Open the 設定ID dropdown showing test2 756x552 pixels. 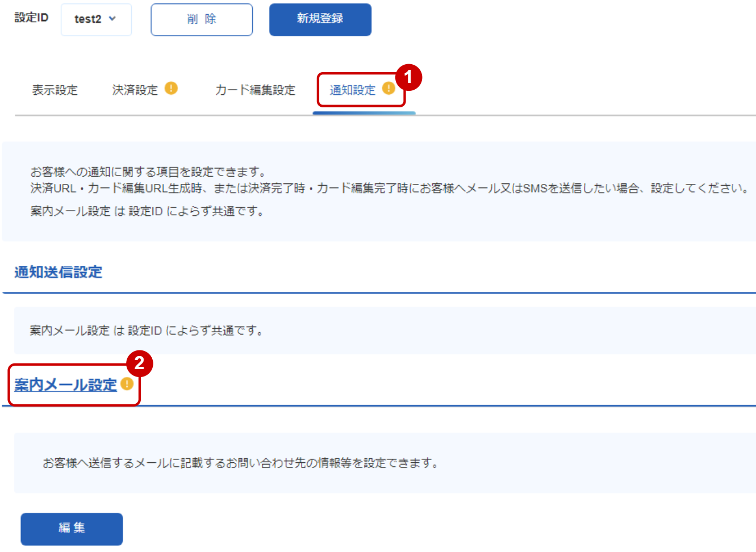96,19
